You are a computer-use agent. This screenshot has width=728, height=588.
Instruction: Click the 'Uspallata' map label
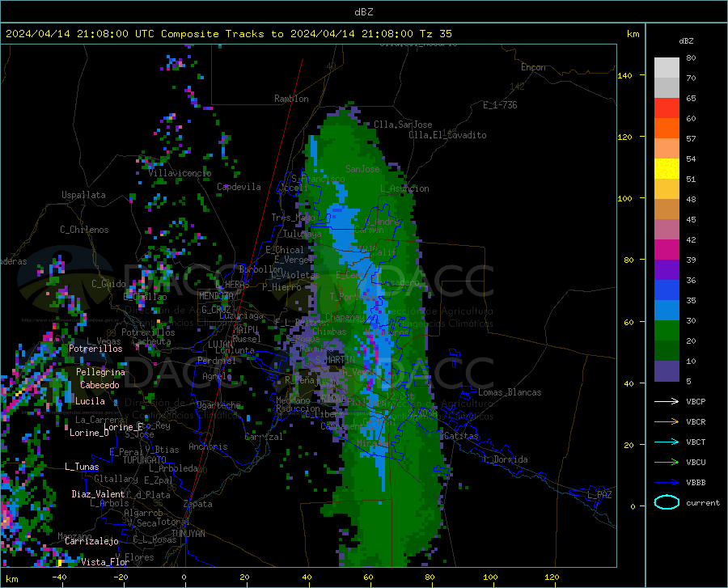pyautogui.click(x=83, y=195)
